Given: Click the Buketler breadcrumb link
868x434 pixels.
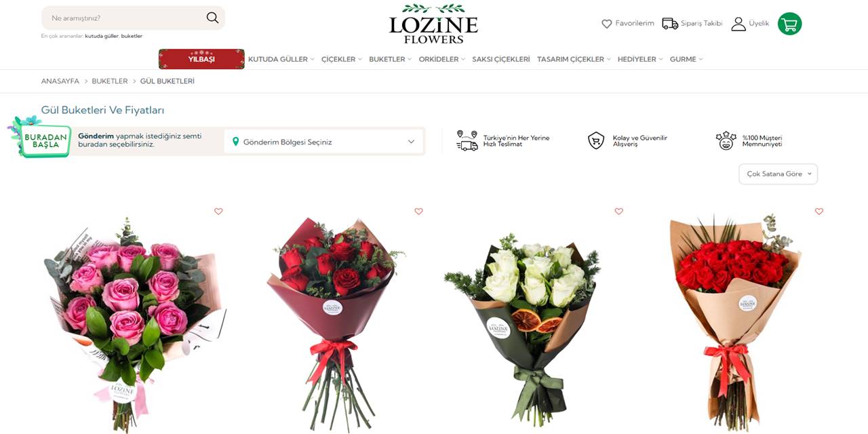Looking at the screenshot, I should pos(110,81).
